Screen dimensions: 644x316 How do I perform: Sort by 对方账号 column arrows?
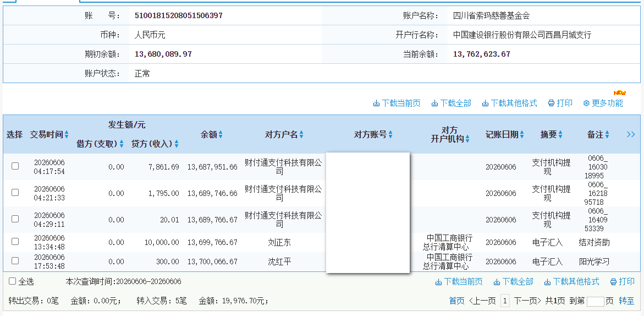[390, 134]
